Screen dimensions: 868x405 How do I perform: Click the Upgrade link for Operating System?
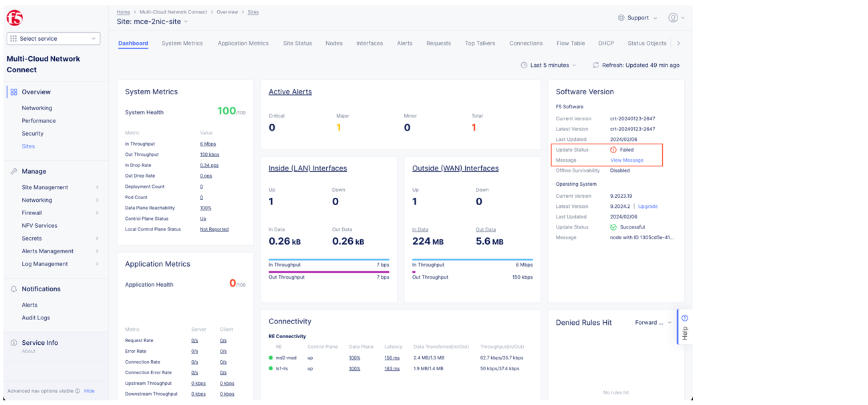pos(647,206)
